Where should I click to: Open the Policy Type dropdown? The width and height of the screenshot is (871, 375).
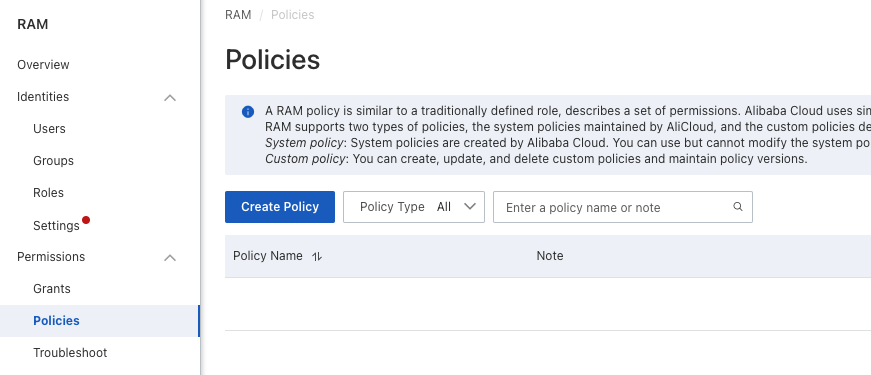[x=414, y=207]
